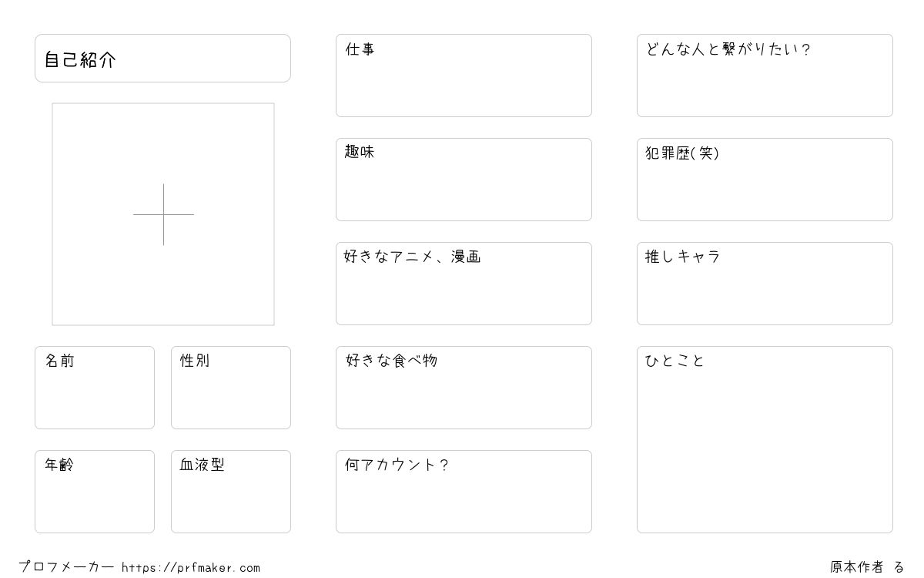924x578 pixels.
Task: Click the プロフメーカー footer text
Action: 67,567
